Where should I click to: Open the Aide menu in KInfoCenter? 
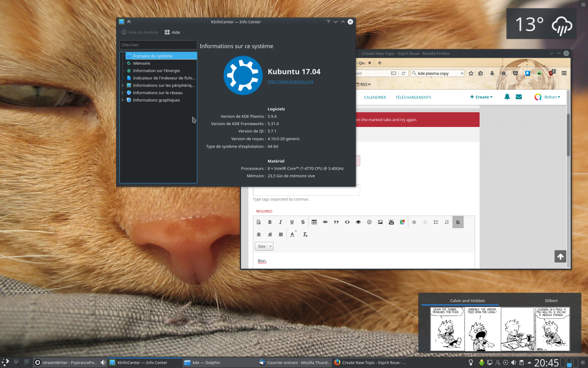[172, 32]
